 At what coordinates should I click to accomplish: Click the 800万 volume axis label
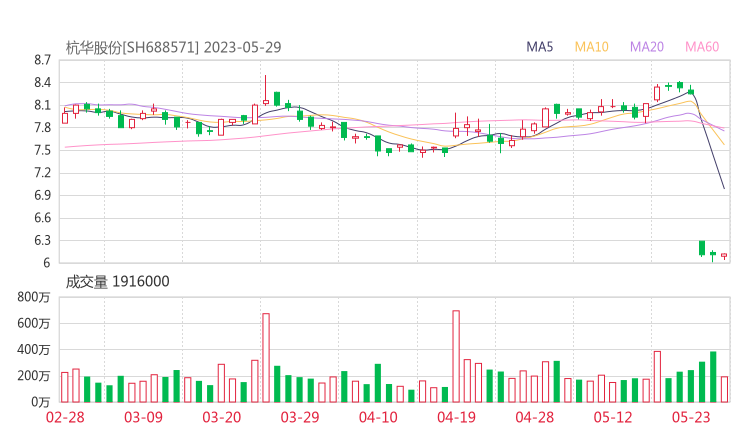(34, 297)
